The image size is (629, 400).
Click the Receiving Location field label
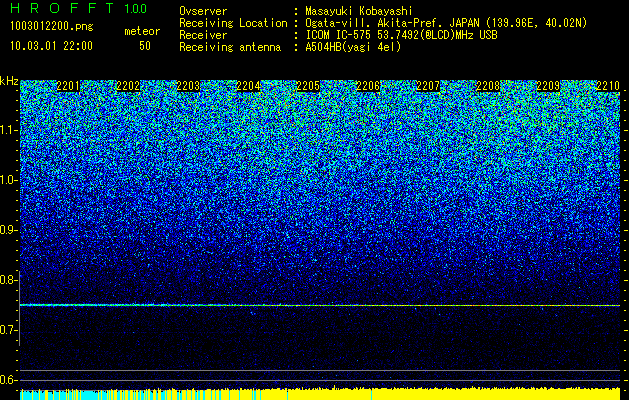tap(233, 23)
